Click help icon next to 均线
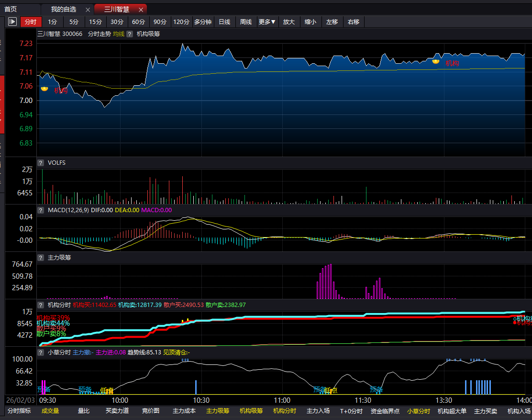The image size is (532, 420). point(129,34)
